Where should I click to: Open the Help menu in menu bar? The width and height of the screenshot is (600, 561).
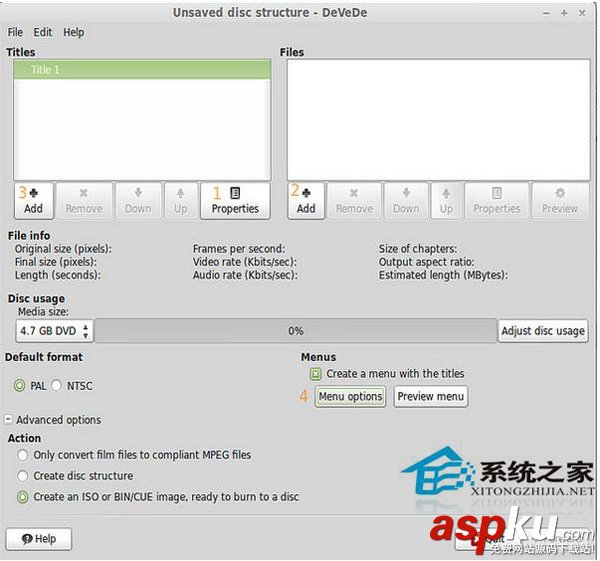point(74,32)
